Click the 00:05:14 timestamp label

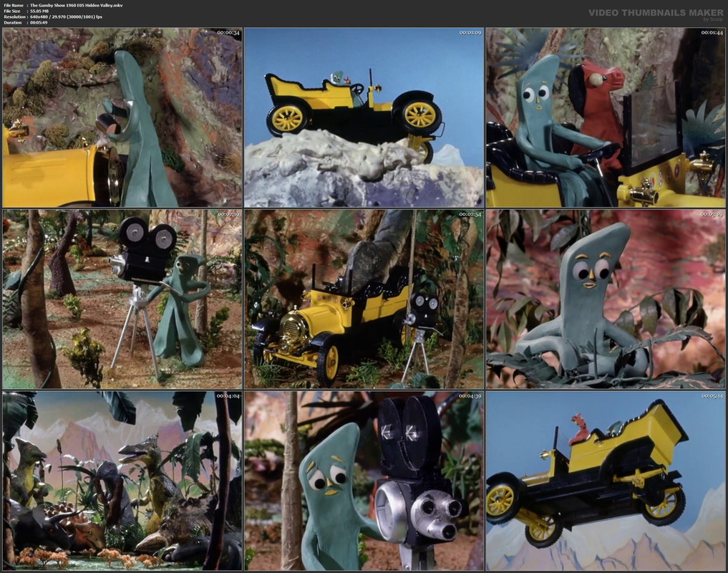[712, 396]
